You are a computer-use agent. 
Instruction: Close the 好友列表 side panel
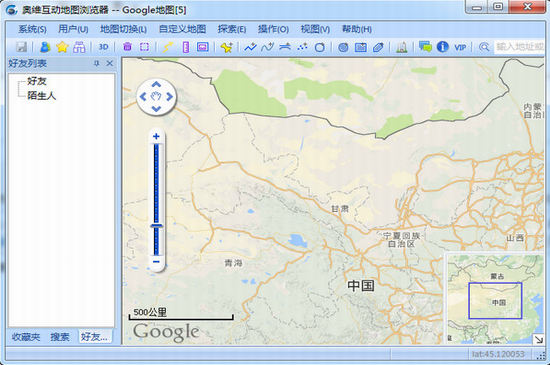[110, 63]
